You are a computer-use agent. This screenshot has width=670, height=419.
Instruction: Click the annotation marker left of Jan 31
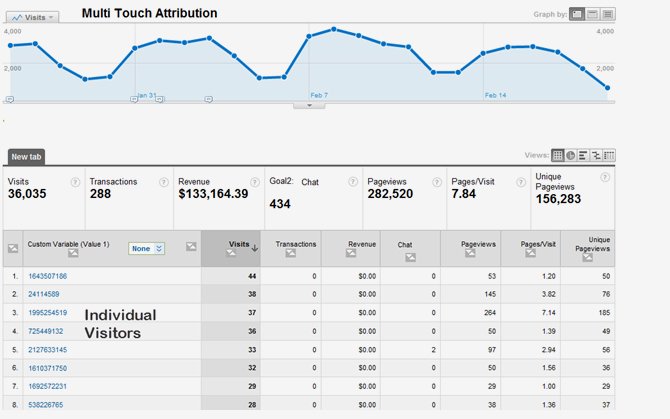pos(134,100)
